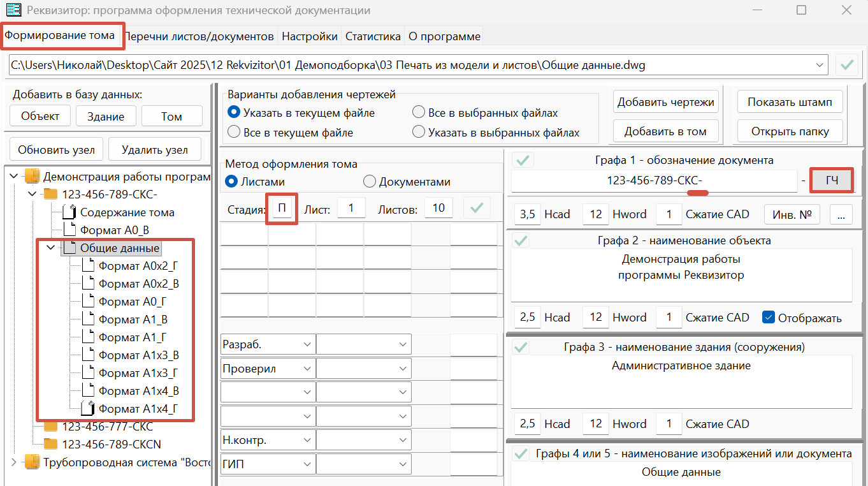Collapse the Общие данные tree node
868x486 pixels.
[x=51, y=247]
